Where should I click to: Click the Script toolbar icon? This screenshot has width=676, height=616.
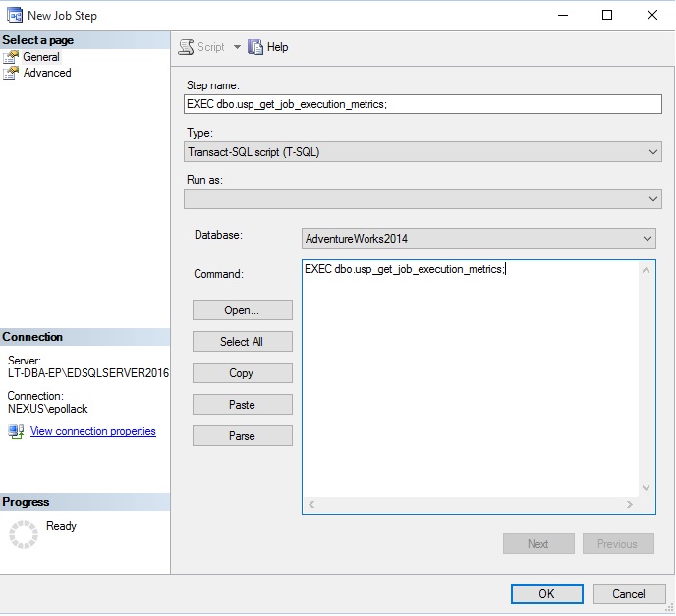click(187, 47)
